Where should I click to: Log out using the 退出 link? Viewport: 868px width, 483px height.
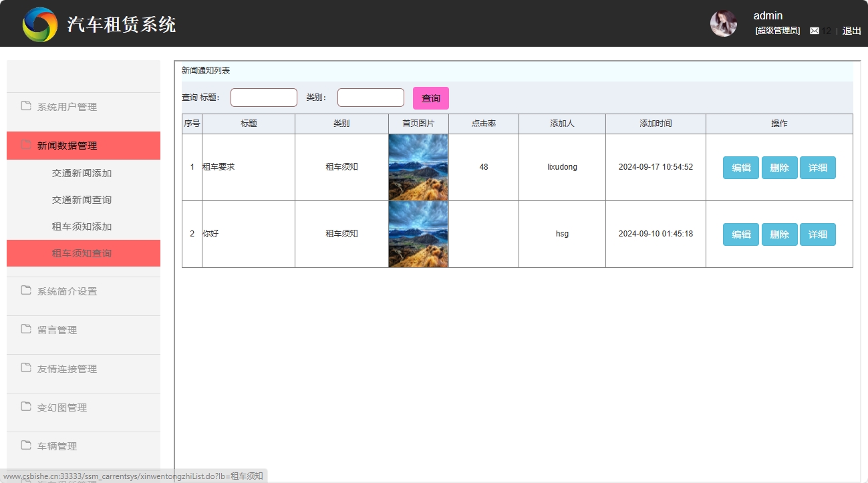click(x=852, y=31)
